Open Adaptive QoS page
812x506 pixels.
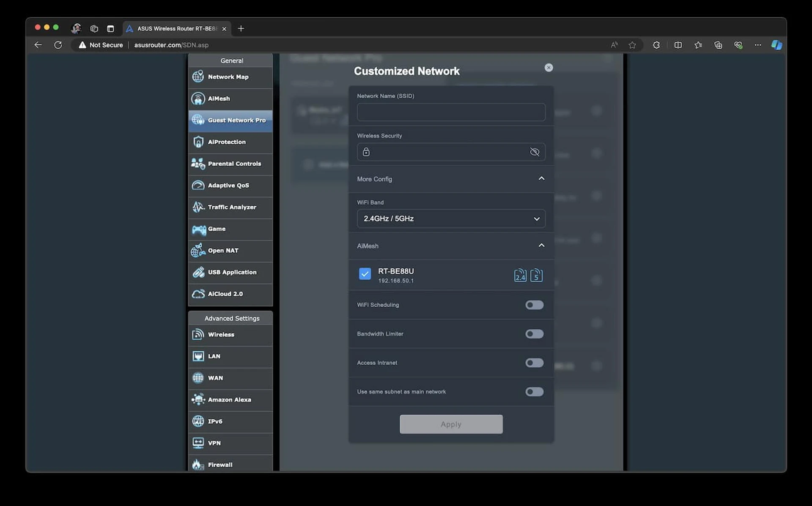(230, 185)
